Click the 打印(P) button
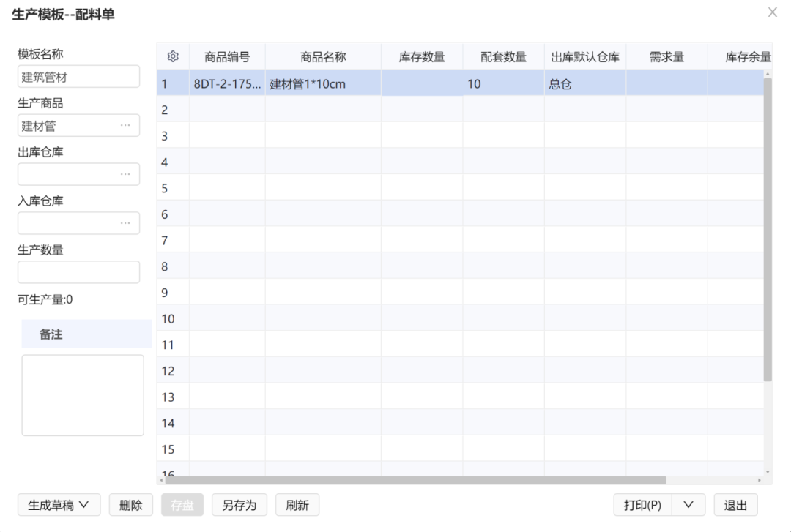 coord(641,505)
